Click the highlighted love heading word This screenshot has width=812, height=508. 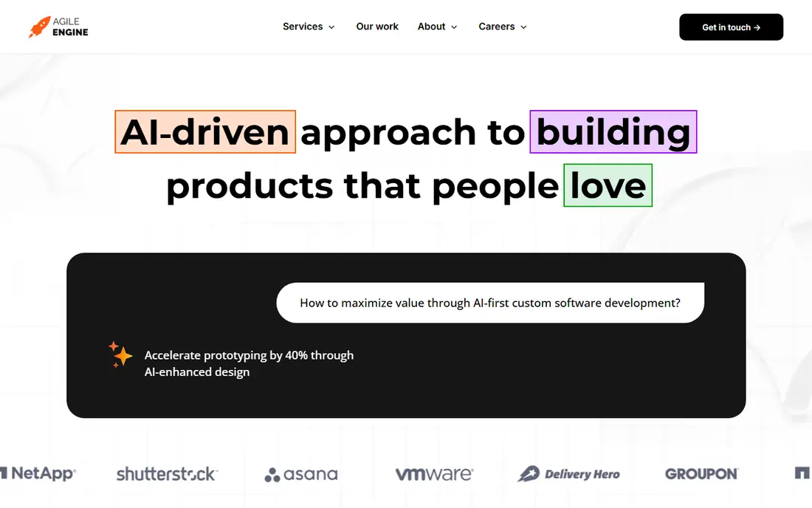pos(608,185)
